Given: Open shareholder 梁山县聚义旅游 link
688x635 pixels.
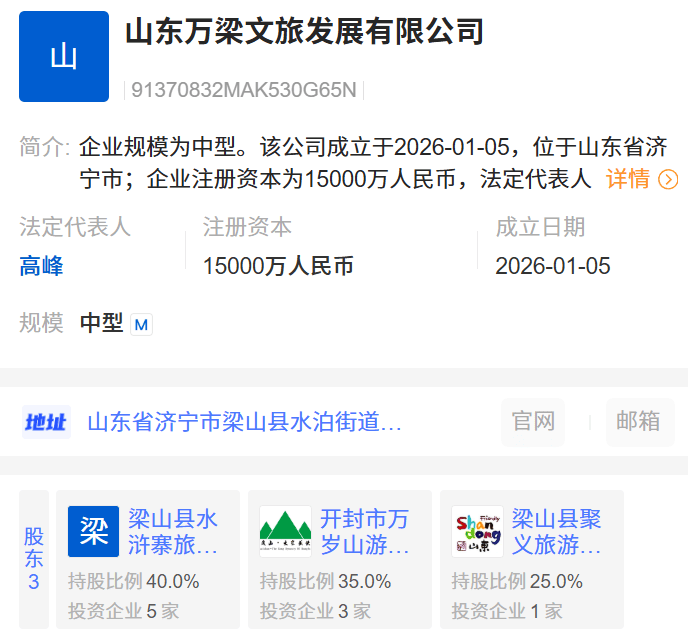Looking at the screenshot, I should pyautogui.click(x=557, y=533).
